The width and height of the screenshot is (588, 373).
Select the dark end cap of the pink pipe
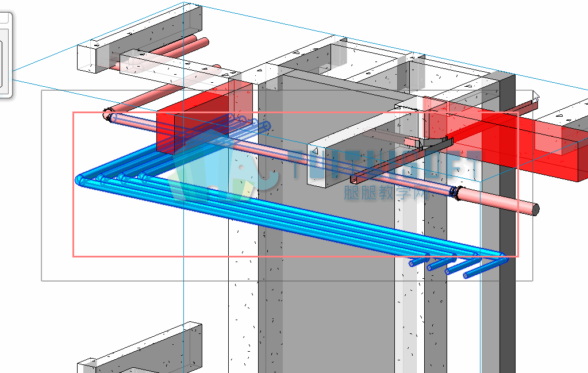coord(536,209)
